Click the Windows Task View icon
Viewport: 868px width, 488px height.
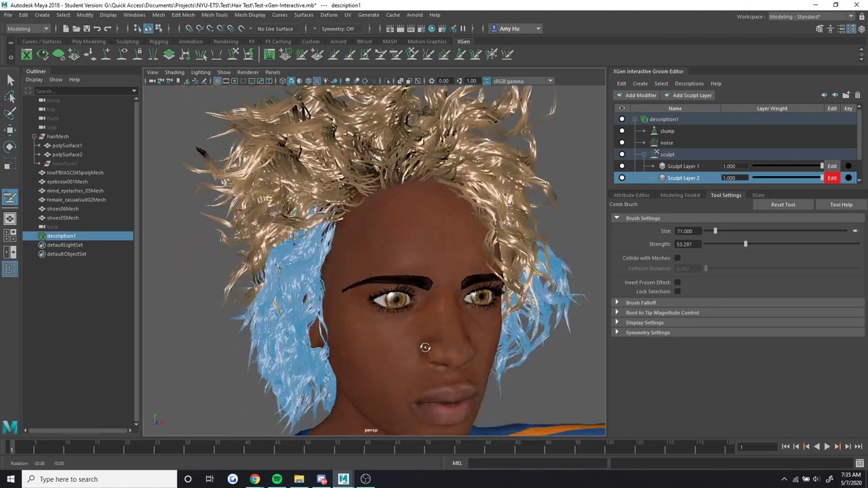210,479
